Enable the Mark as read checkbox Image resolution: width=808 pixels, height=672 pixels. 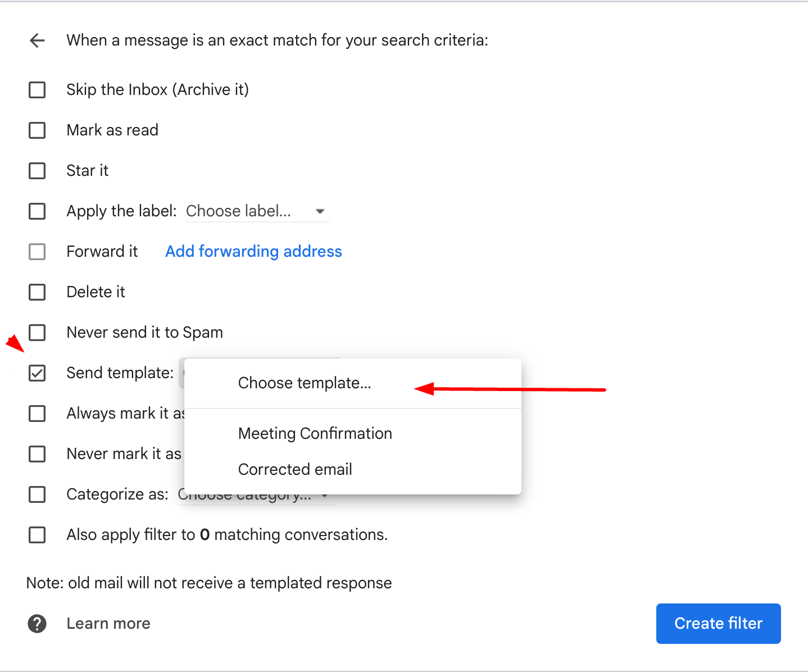pyautogui.click(x=37, y=130)
